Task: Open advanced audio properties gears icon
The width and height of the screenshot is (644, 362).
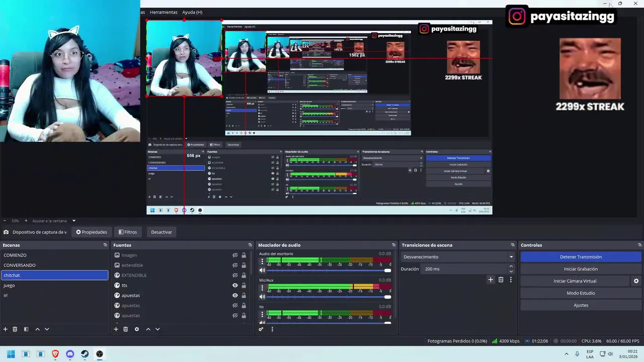Action: [x=261, y=329]
